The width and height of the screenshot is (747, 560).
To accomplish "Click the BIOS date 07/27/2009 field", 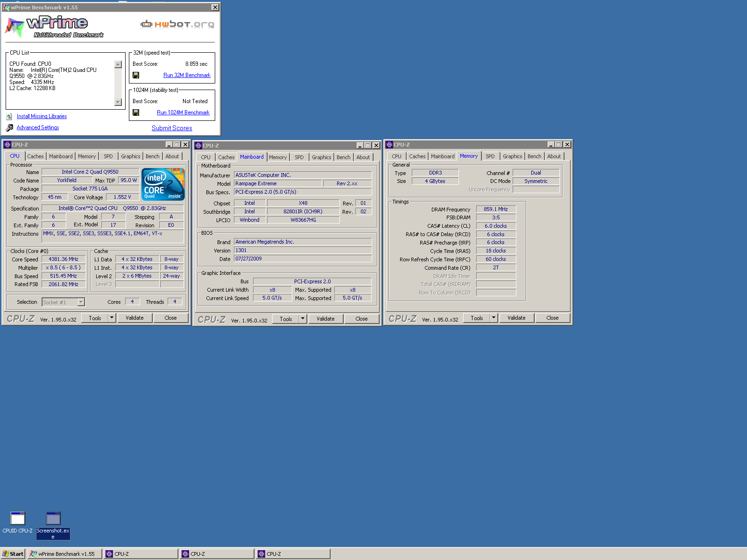I will point(303,259).
